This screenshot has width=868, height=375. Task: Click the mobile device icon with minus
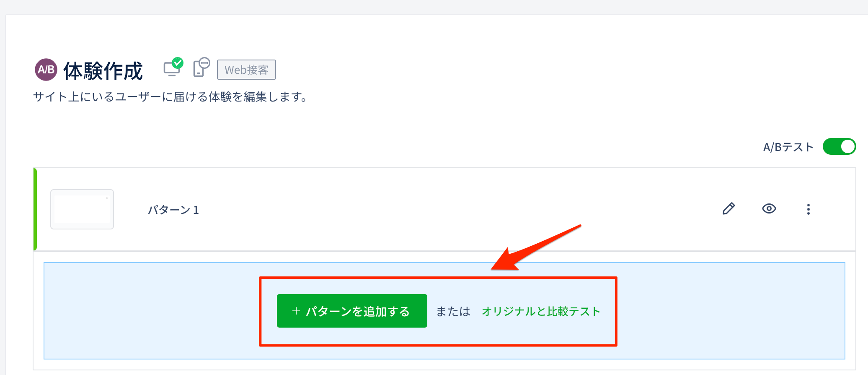[200, 69]
